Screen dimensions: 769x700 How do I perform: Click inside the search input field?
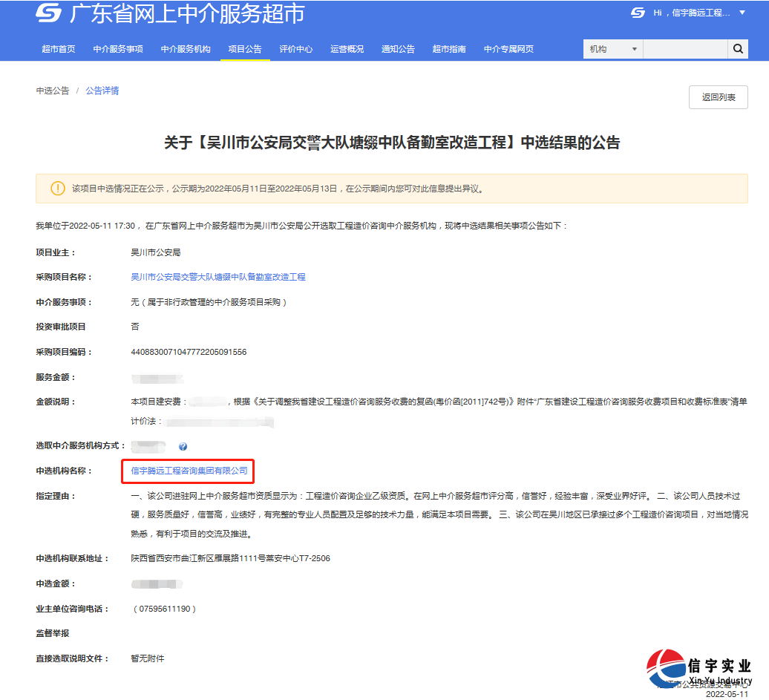tap(684, 48)
